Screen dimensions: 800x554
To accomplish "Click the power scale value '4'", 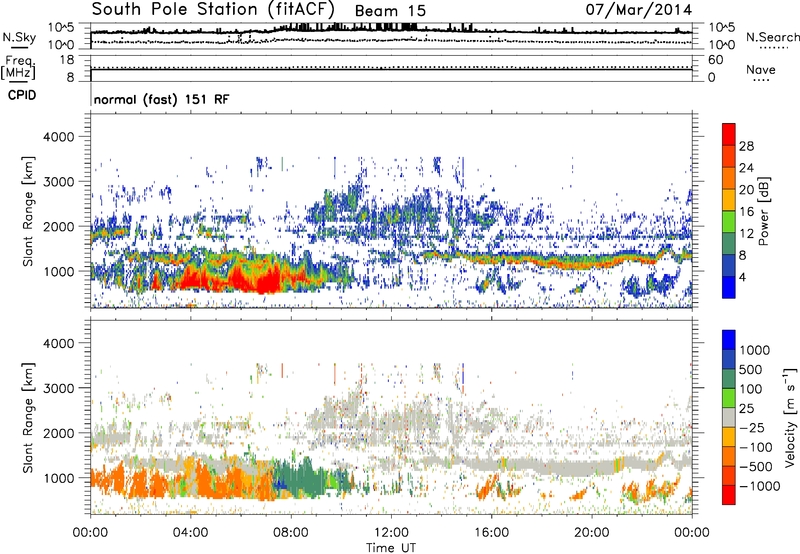I will 742,277.
